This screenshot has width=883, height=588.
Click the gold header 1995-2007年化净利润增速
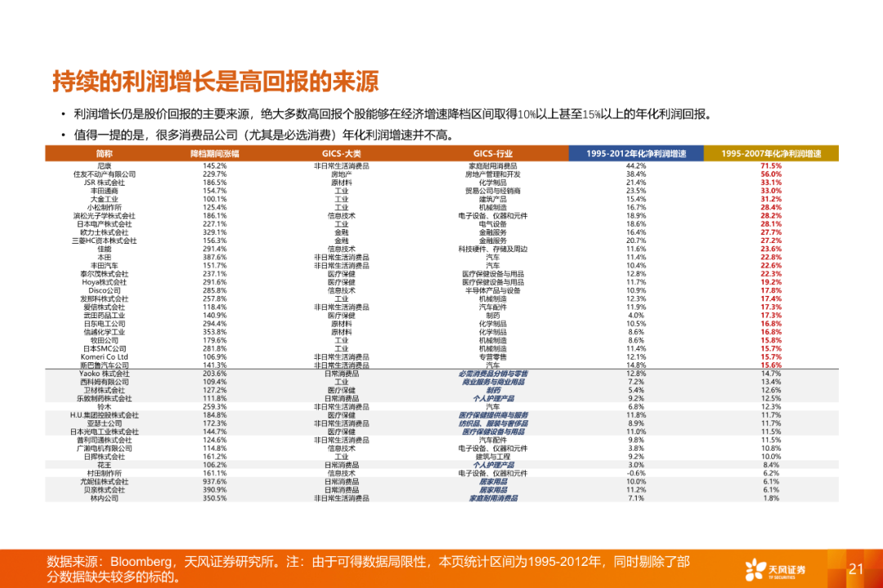771,153
